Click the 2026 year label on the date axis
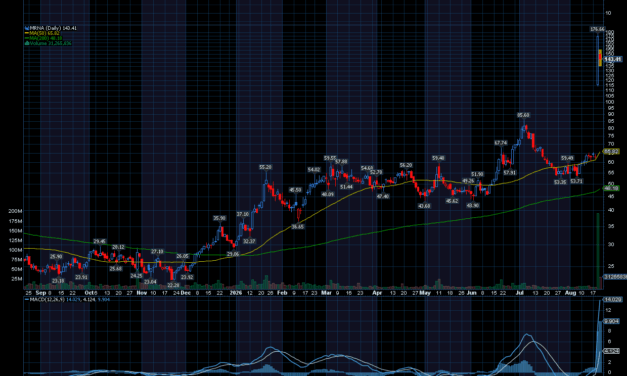The image size is (627, 376). 236,293
